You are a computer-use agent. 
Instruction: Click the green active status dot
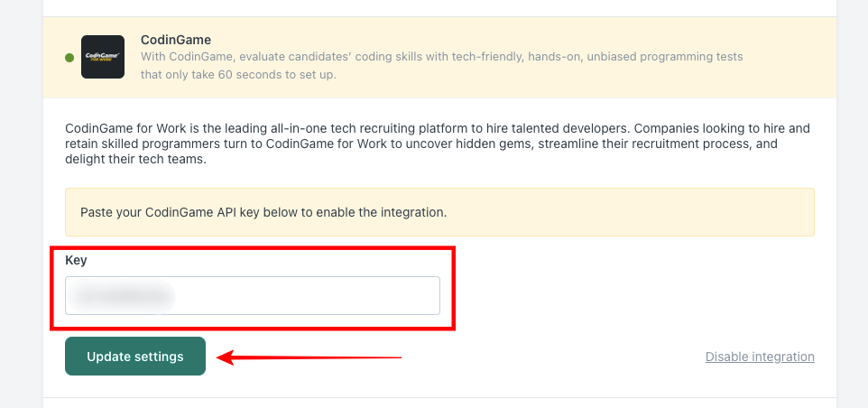(69, 58)
